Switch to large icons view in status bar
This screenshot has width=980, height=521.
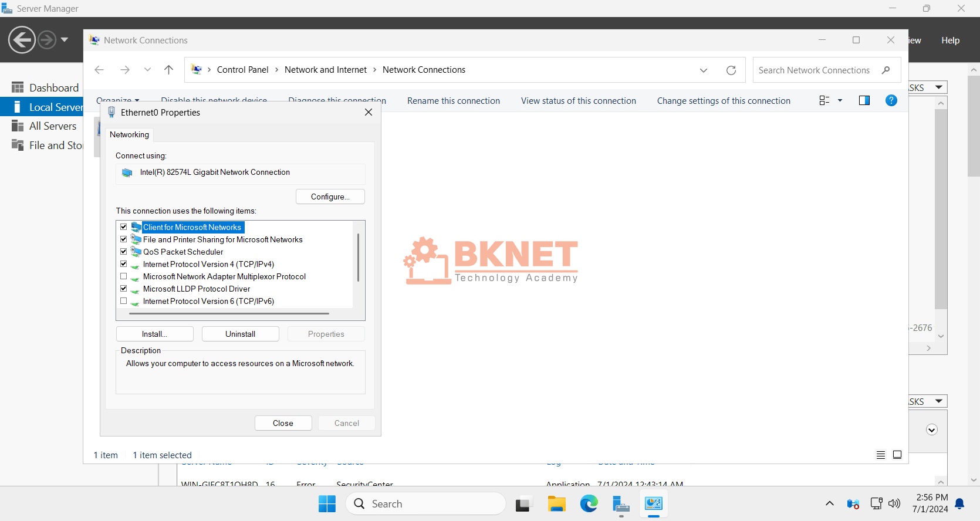coord(897,455)
